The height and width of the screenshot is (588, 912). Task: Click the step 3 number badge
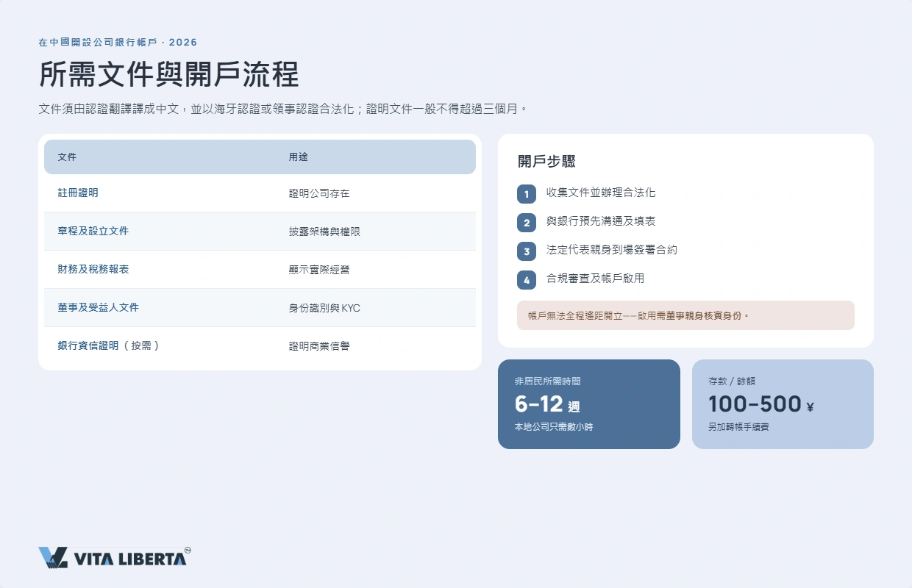click(527, 251)
